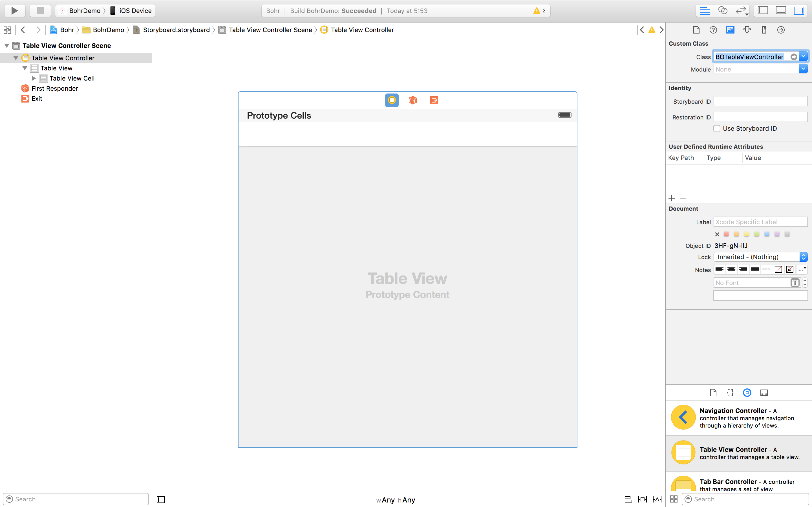Pick the red label color swatch
Screen dimensions: 812x507
point(726,234)
